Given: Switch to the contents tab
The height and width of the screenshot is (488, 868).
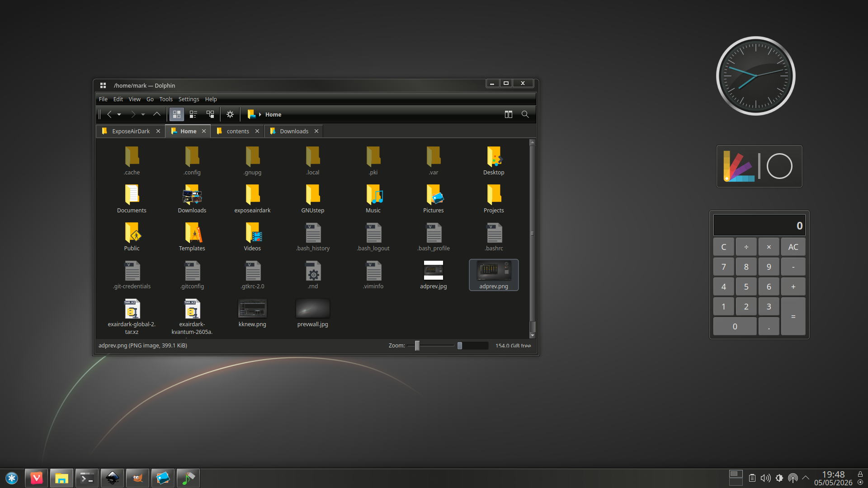Looking at the screenshot, I should (238, 131).
